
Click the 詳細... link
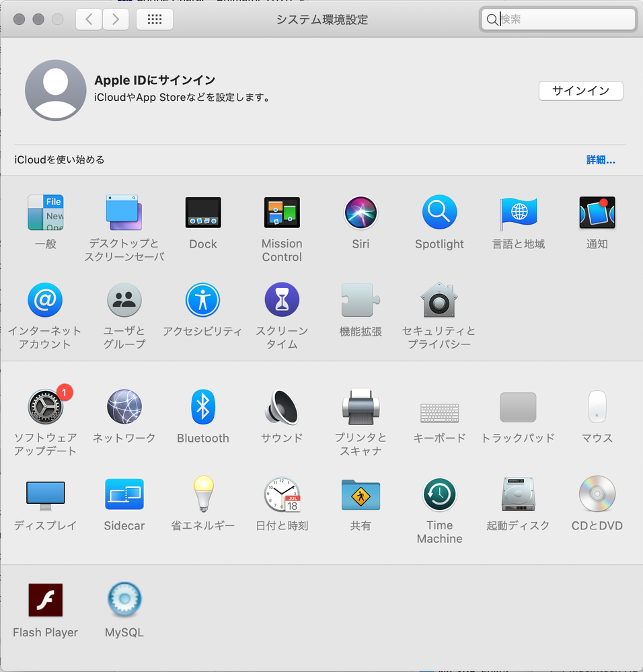tap(601, 160)
